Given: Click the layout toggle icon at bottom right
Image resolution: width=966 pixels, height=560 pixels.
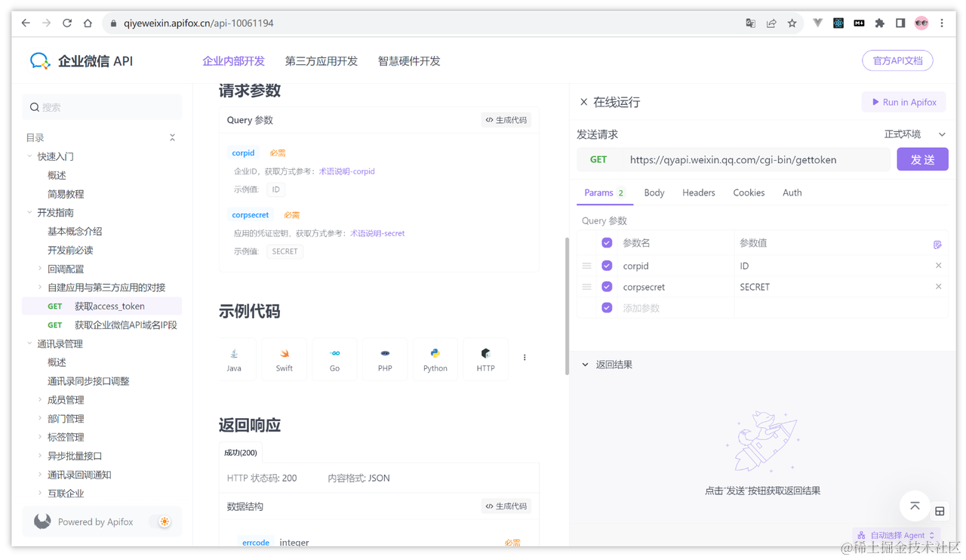Looking at the screenshot, I should [x=940, y=512].
